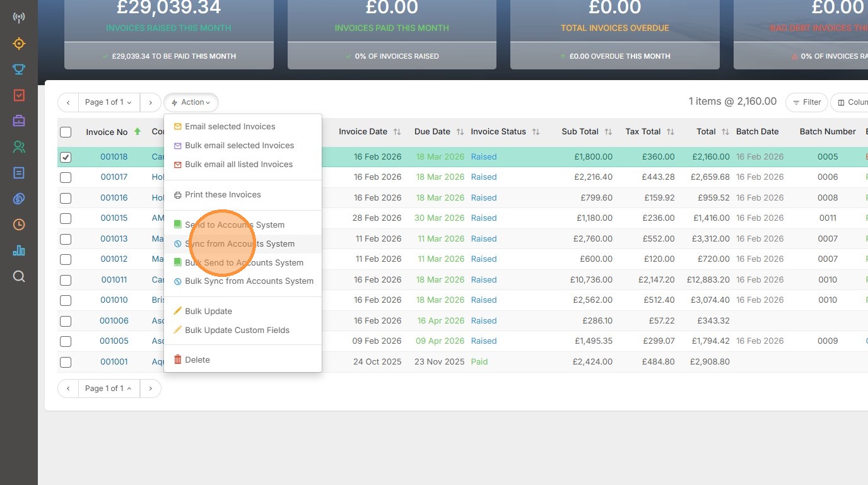This screenshot has height=485, width=868.
Task: Click the Total column sort arrows icon
Action: 725,132
